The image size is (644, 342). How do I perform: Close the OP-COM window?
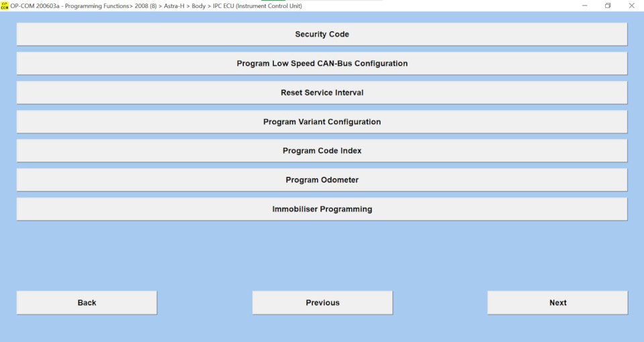tap(632, 6)
